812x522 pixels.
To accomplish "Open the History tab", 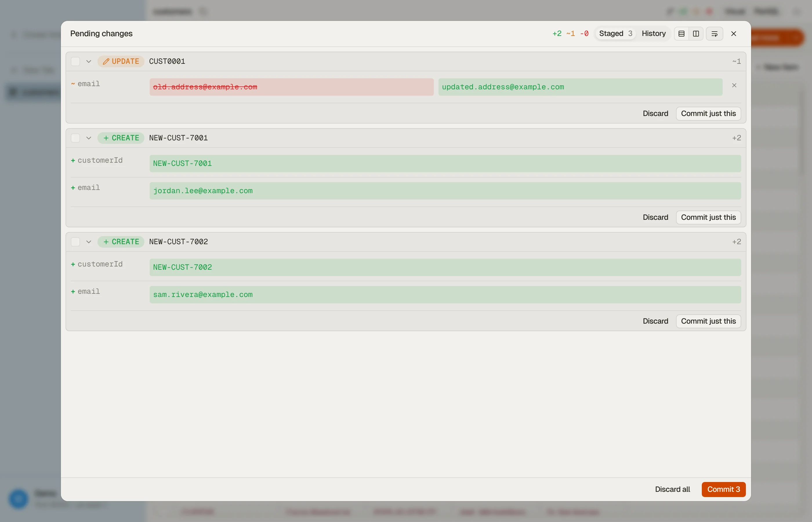I will 654,34.
